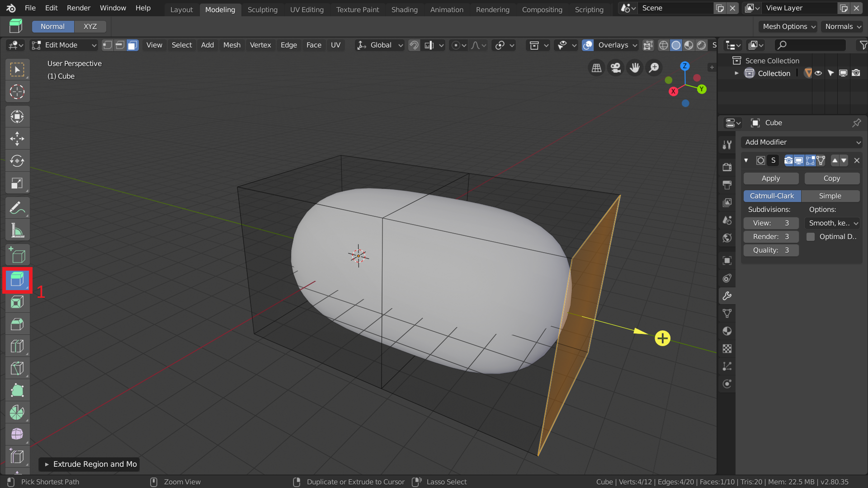This screenshot has height=488, width=868.
Task: Click the Normal orientation button
Action: pyautogui.click(x=53, y=27)
